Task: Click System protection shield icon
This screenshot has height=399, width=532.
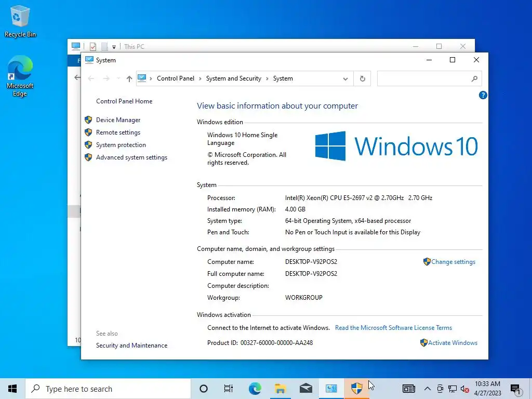Action: point(88,145)
